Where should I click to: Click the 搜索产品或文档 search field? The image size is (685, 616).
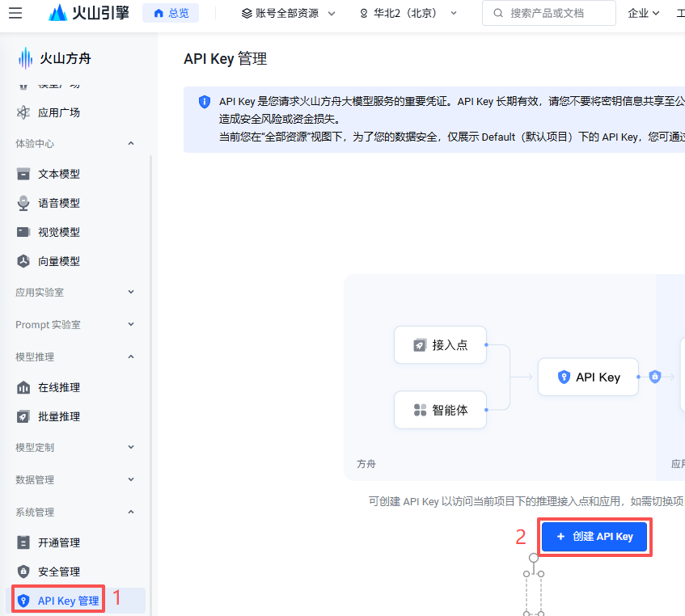pyautogui.click(x=548, y=13)
